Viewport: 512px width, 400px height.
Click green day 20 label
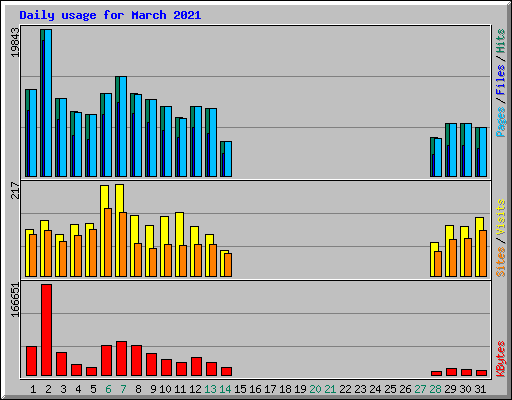pyautogui.click(x=315, y=389)
